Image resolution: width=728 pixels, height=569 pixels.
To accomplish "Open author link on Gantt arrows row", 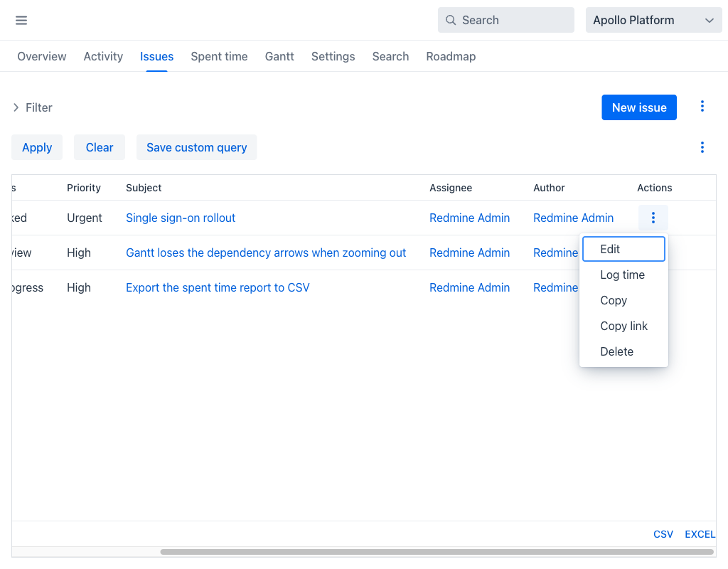I will click(x=556, y=252).
